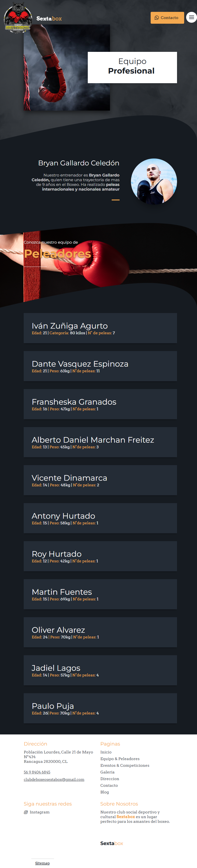Click the Paulo Puja fighter card
This screenshot has width=197, height=868.
[x=100, y=708]
